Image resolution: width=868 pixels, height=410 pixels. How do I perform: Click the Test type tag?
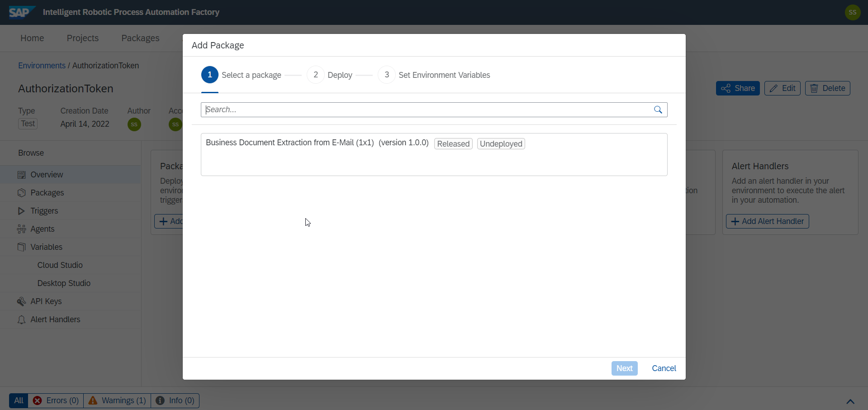click(28, 124)
